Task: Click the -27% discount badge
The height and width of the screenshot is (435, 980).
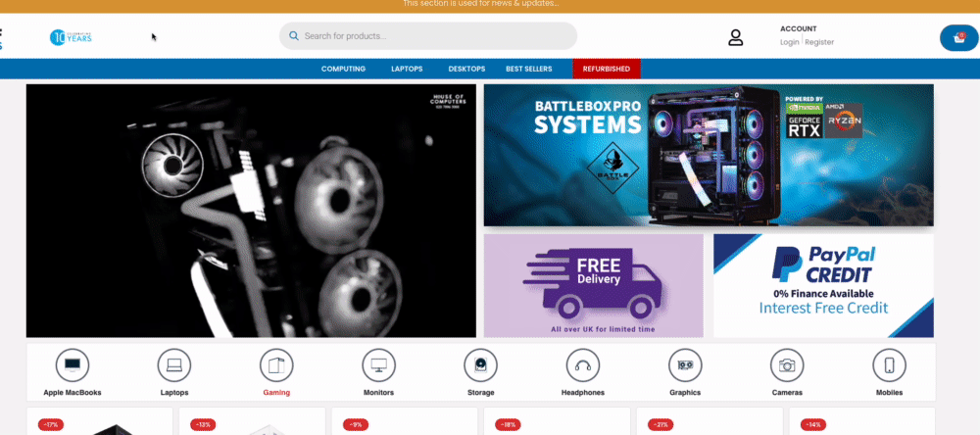Action: point(661,425)
